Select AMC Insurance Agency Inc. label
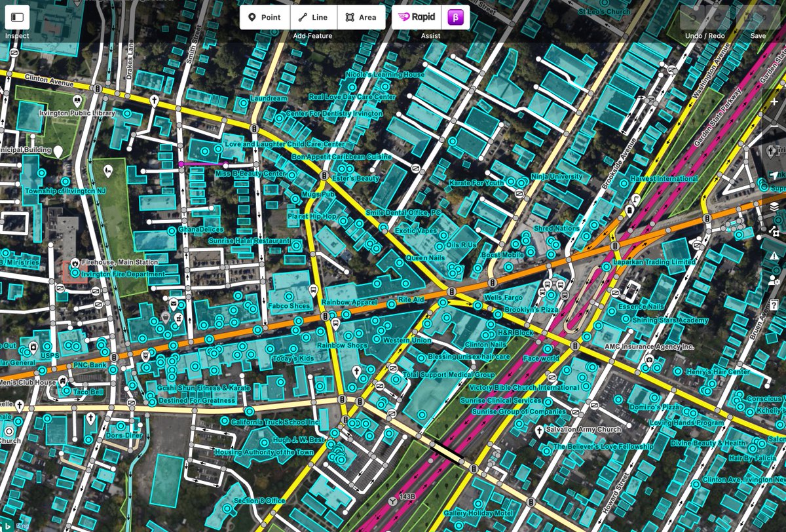This screenshot has width=786, height=532. pyautogui.click(x=648, y=346)
